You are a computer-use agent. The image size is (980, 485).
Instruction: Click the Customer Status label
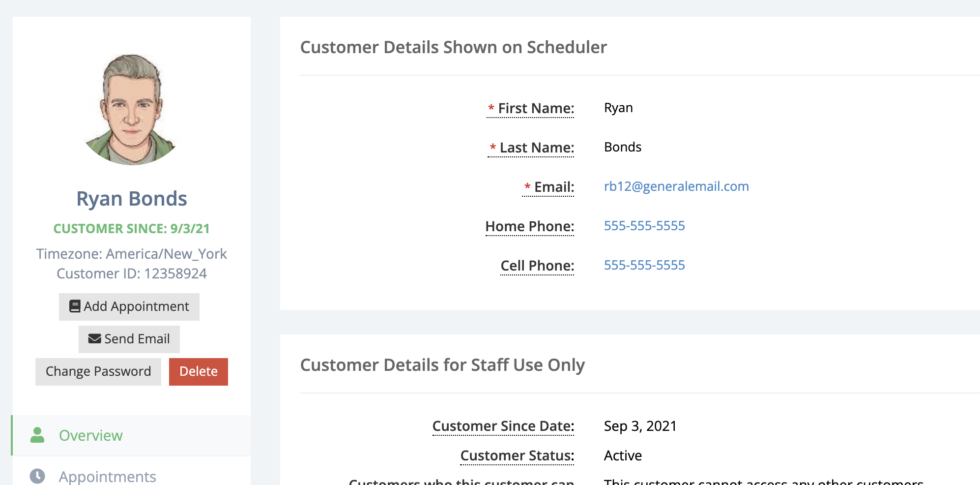517,455
